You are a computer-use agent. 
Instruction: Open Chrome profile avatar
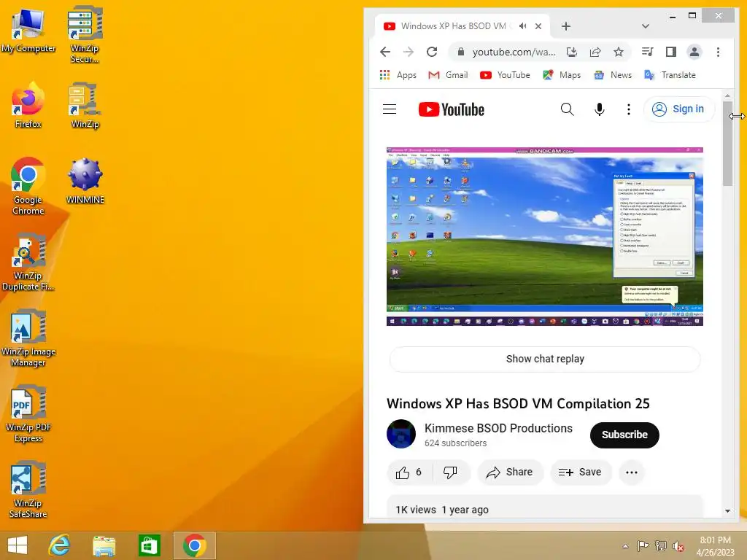click(694, 52)
